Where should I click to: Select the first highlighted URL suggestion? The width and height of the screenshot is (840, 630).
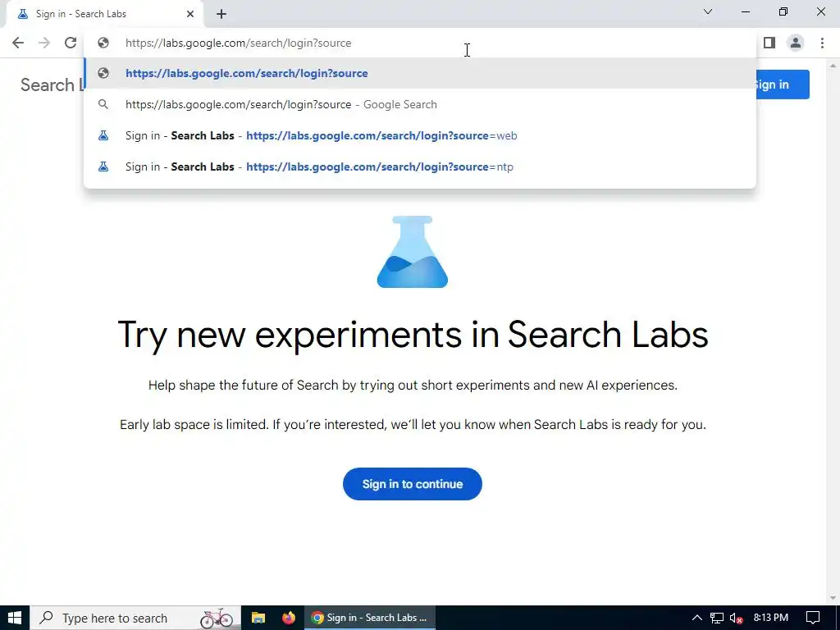(x=420, y=73)
